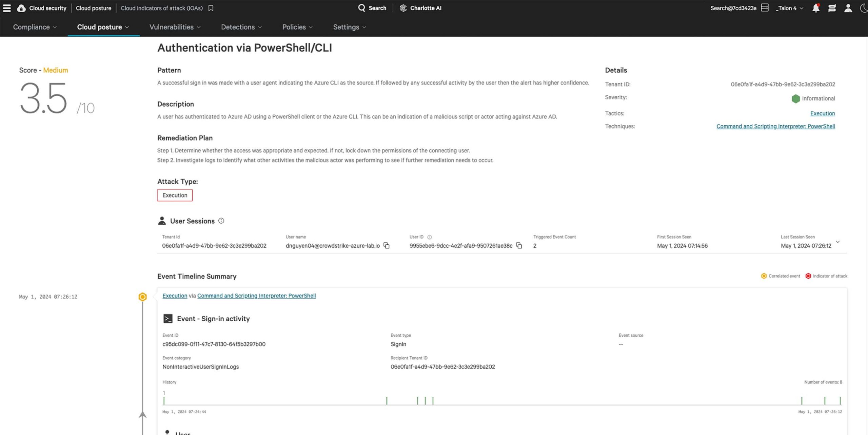Click the Last Session Seen timestamp

[x=806, y=246]
